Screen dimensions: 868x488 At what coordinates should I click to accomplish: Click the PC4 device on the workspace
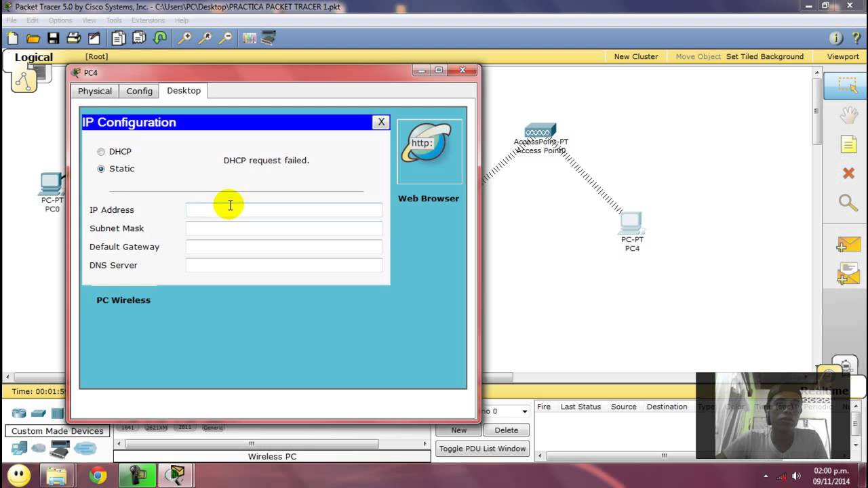tap(631, 222)
